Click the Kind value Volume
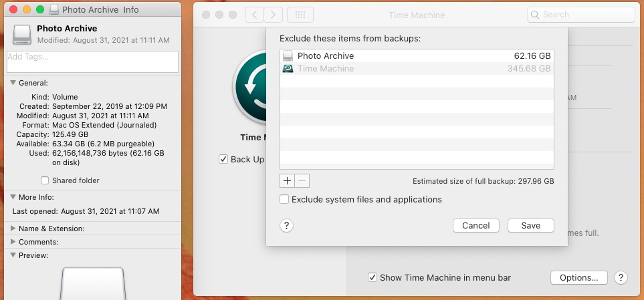 point(65,98)
